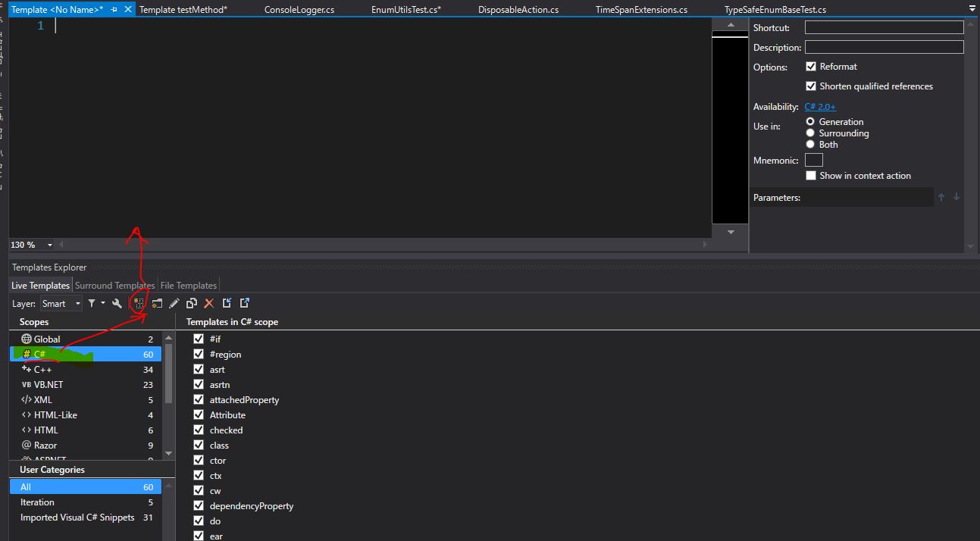Click the Export templates icon

[245, 303]
